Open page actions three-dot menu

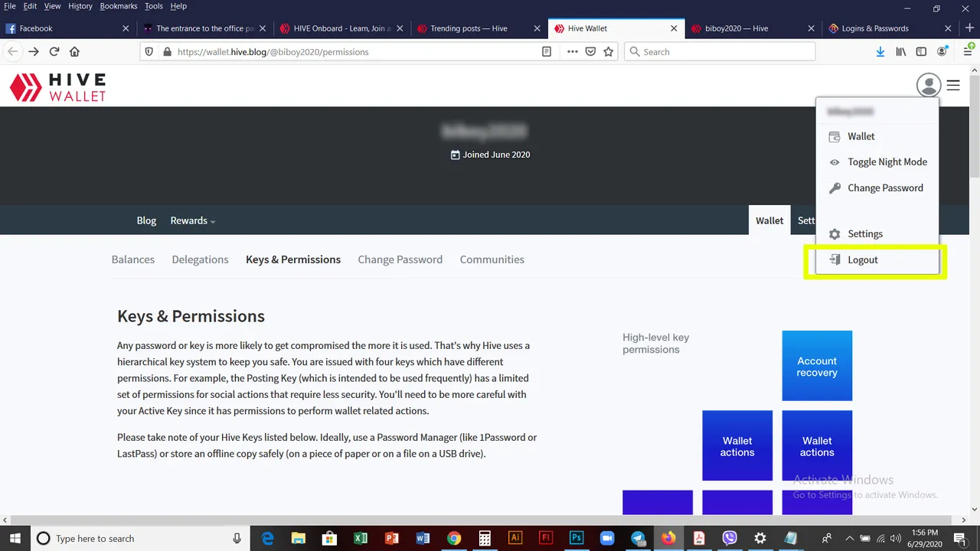coord(572,52)
